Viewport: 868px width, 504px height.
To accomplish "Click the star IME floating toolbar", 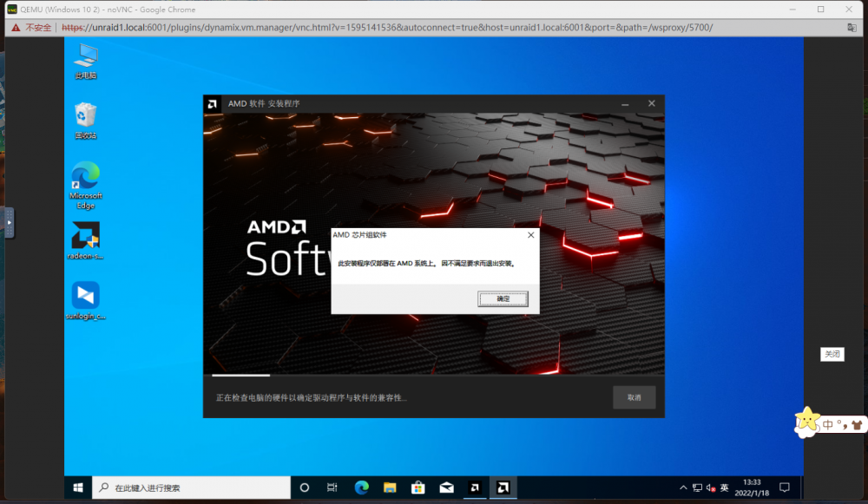I will 806,422.
